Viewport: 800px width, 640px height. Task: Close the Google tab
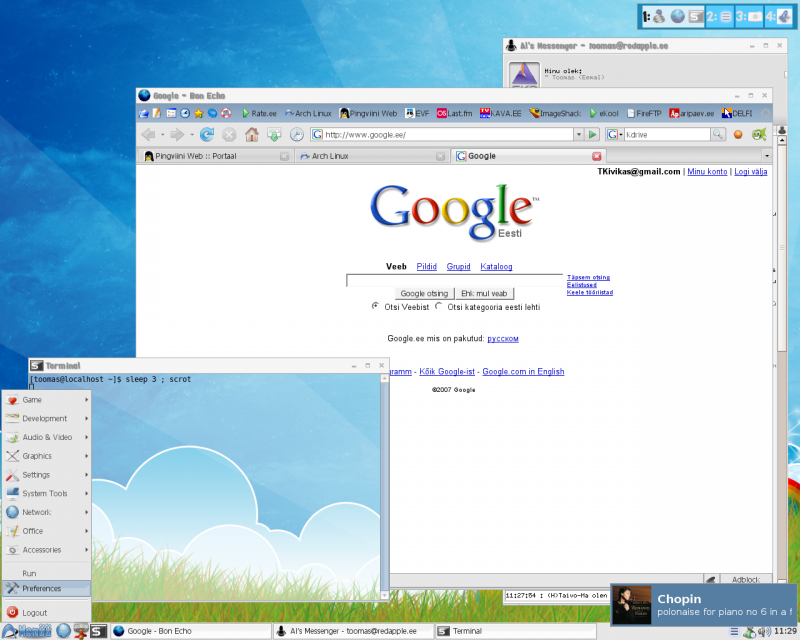[x=596, y=156]
